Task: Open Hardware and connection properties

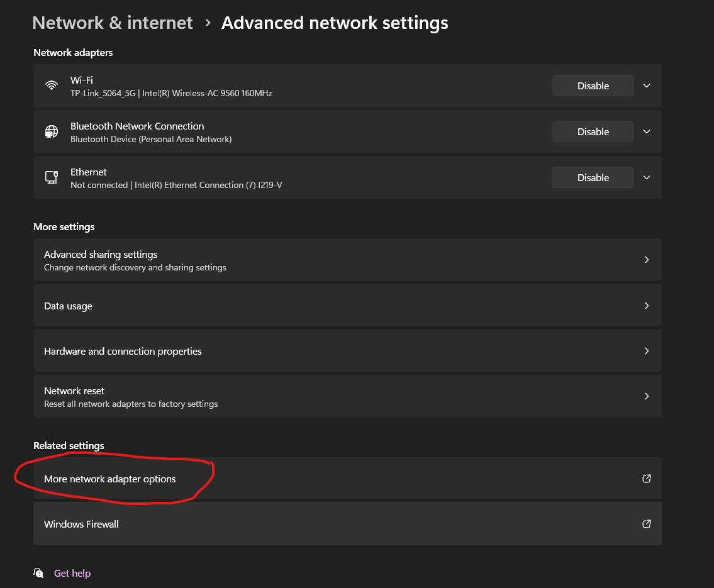Action: [x=347, y=351]
